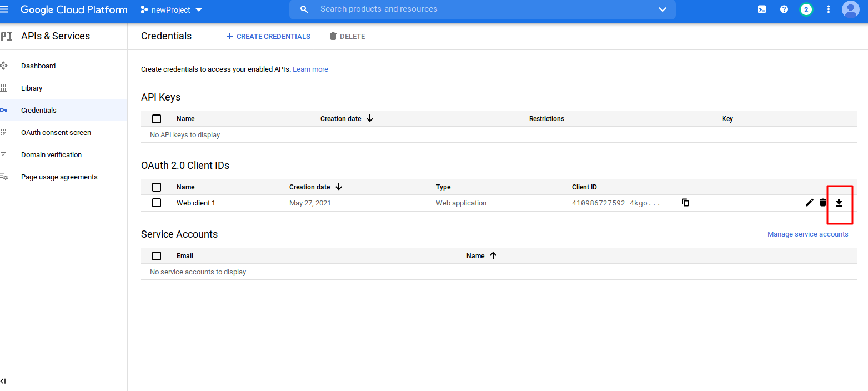Click the Page usage agreements sidebar icon

4,177
